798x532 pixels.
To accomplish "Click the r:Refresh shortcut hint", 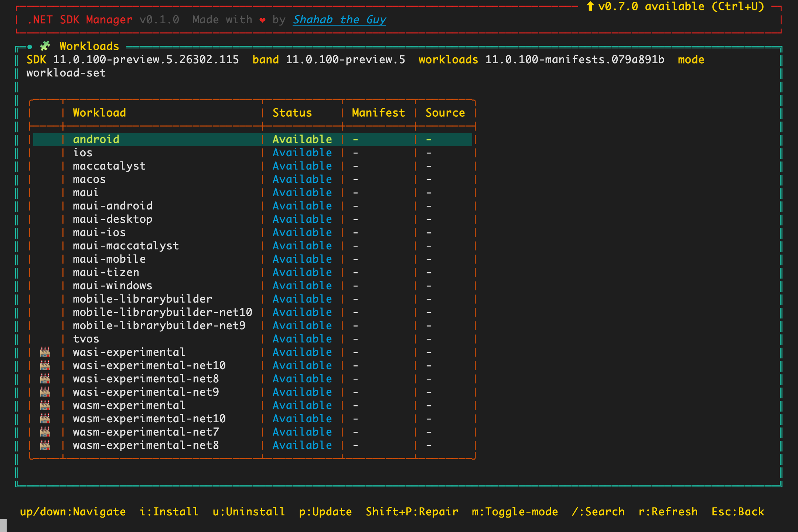I will coord(668,512).
